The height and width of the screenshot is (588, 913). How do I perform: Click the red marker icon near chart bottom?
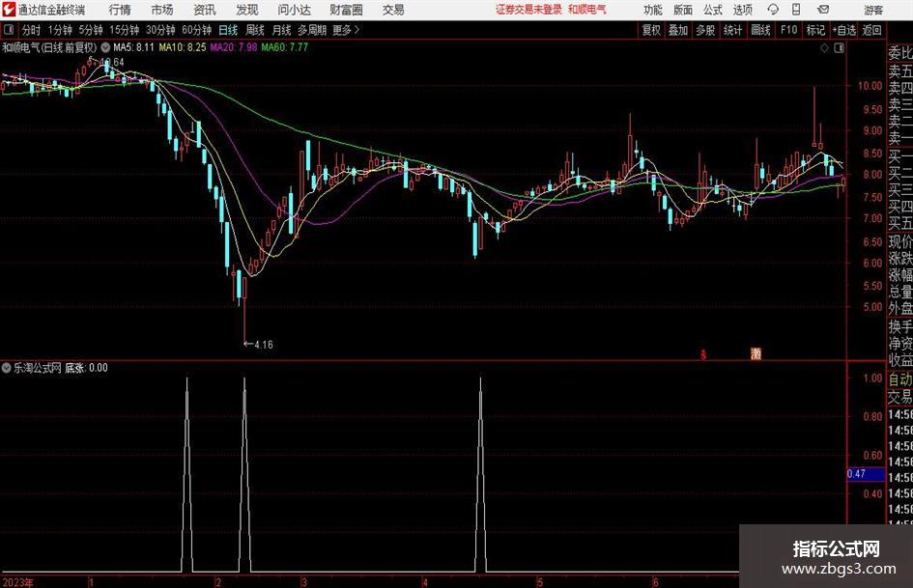(x=703, y=354)
